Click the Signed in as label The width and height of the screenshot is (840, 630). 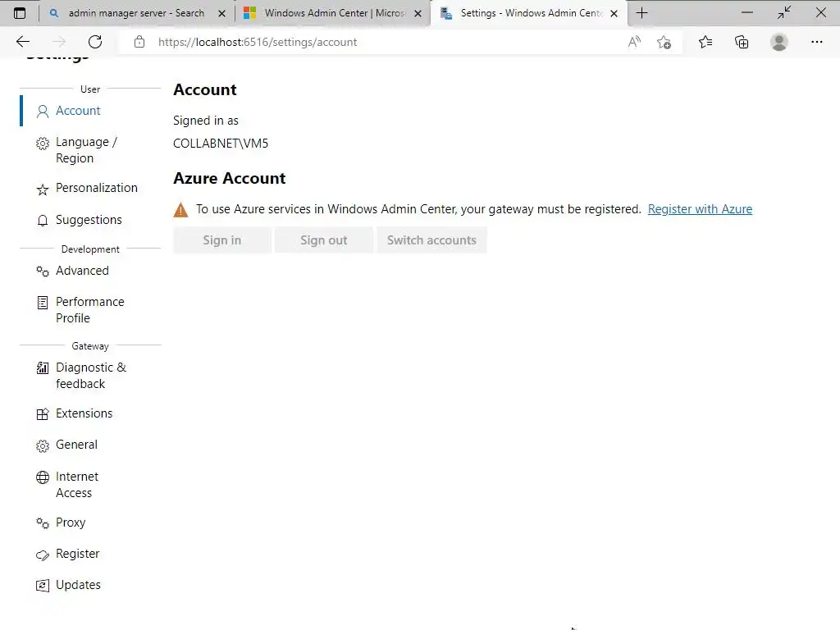(x=206, y=121)
